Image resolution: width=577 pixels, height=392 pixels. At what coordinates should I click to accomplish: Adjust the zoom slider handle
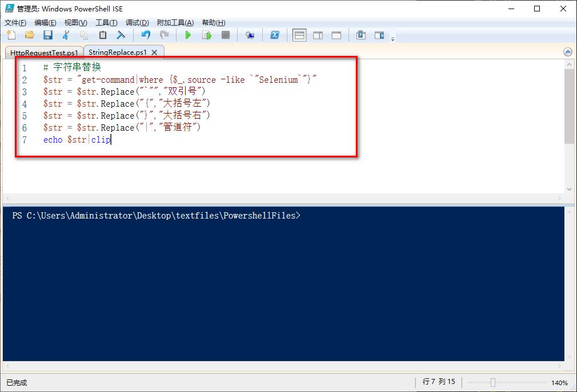pyautogui.click(x=492, y=382)
